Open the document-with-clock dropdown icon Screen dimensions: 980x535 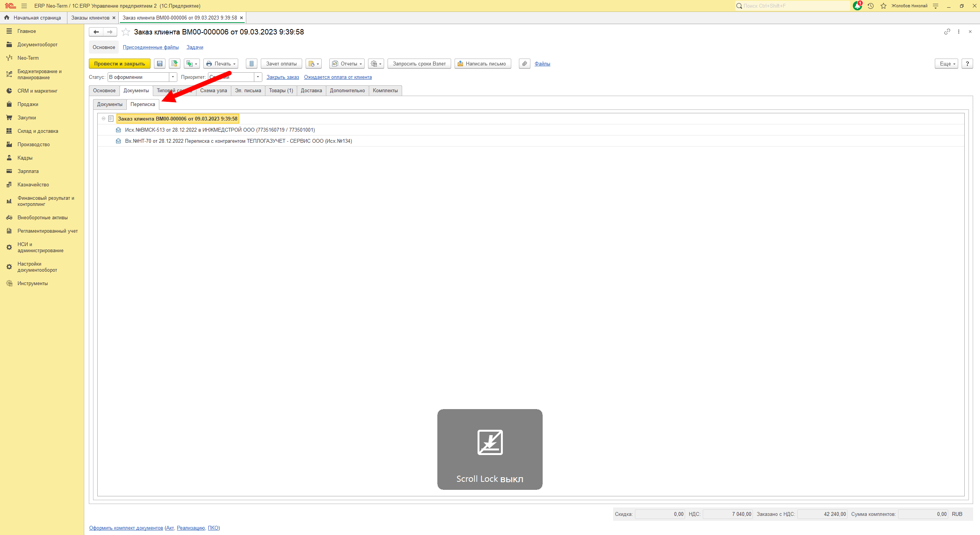(x=314, y=64)
